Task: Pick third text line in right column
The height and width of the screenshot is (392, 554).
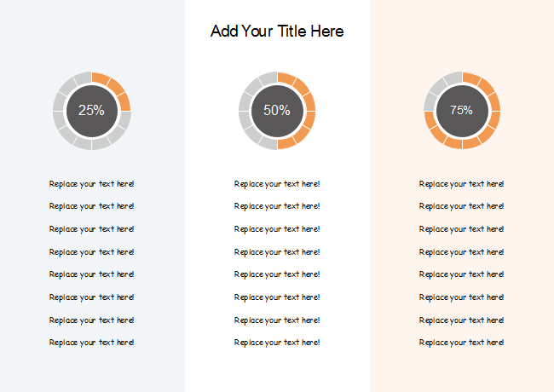Action: [x=462, y=228]
